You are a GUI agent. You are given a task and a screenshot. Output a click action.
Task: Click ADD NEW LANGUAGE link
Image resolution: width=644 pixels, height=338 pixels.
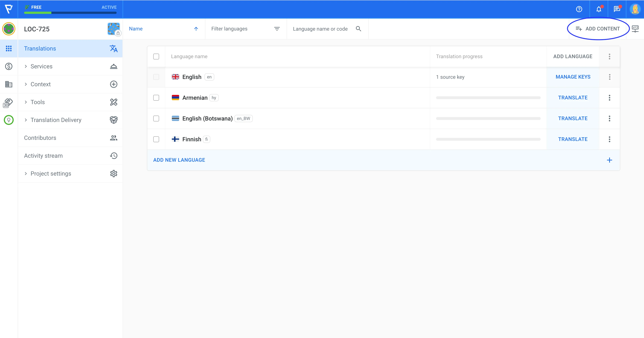tap(179, 160)
